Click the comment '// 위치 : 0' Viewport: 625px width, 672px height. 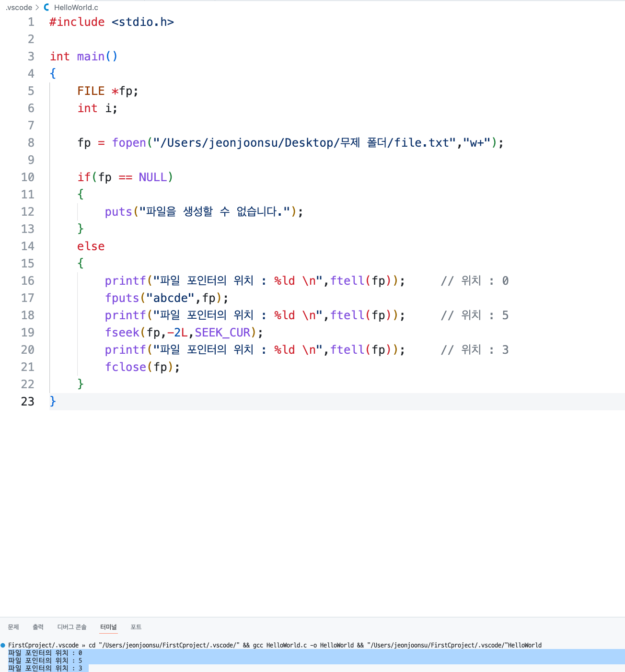(x=475, y=281)
